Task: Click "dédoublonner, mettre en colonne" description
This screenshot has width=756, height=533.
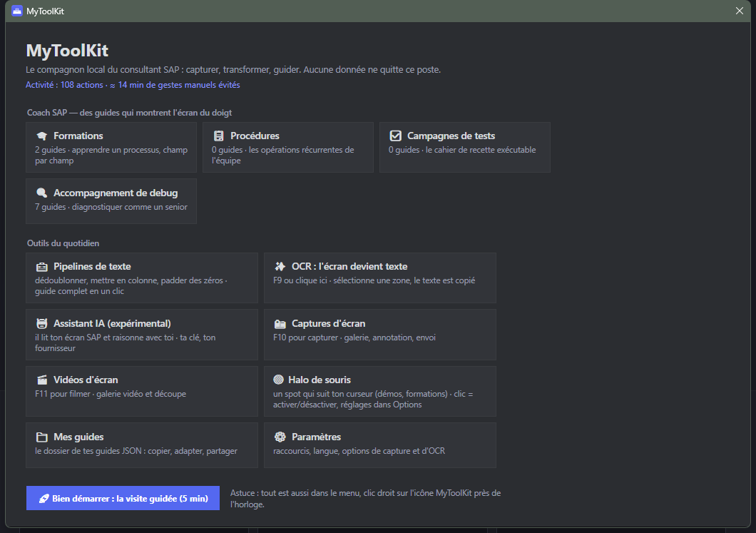Action: tap(131, 286)
